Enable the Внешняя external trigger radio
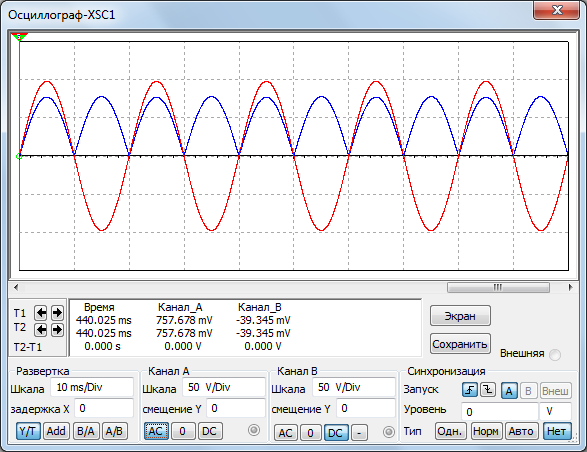 [555, 355]
